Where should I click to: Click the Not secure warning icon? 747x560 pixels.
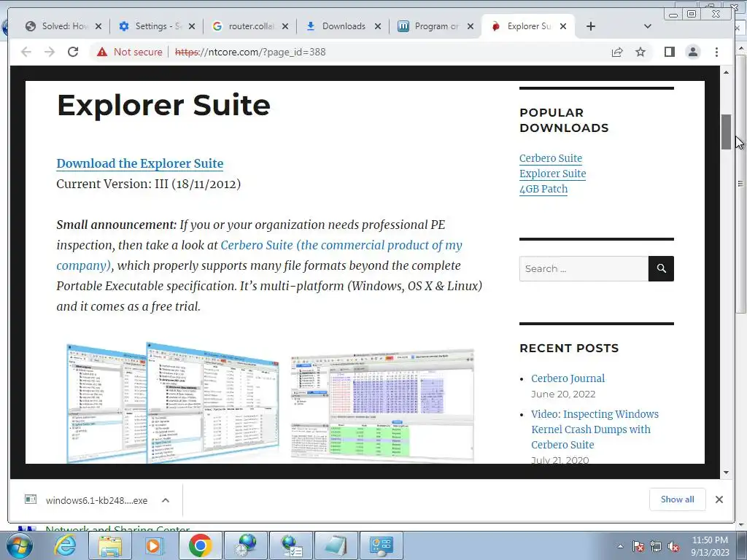click(102, 52)
